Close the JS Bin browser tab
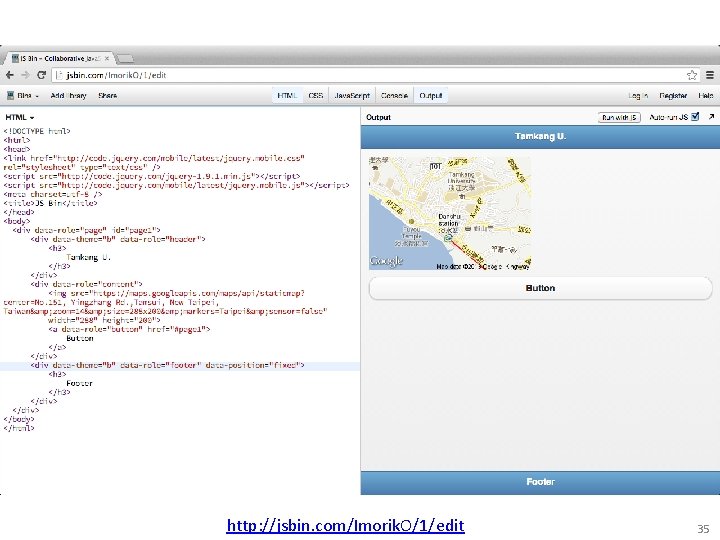 (107, 58)
